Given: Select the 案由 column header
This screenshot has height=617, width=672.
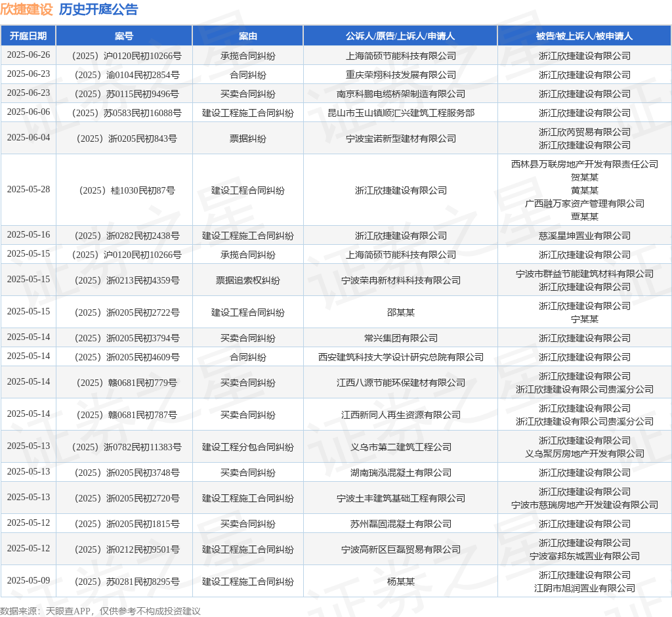Looking at the screenshot, I should (247, 36).
